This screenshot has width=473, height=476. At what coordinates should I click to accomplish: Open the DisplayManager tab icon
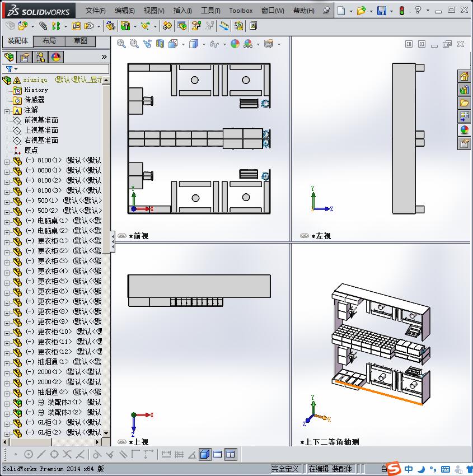tap(56, 57)
